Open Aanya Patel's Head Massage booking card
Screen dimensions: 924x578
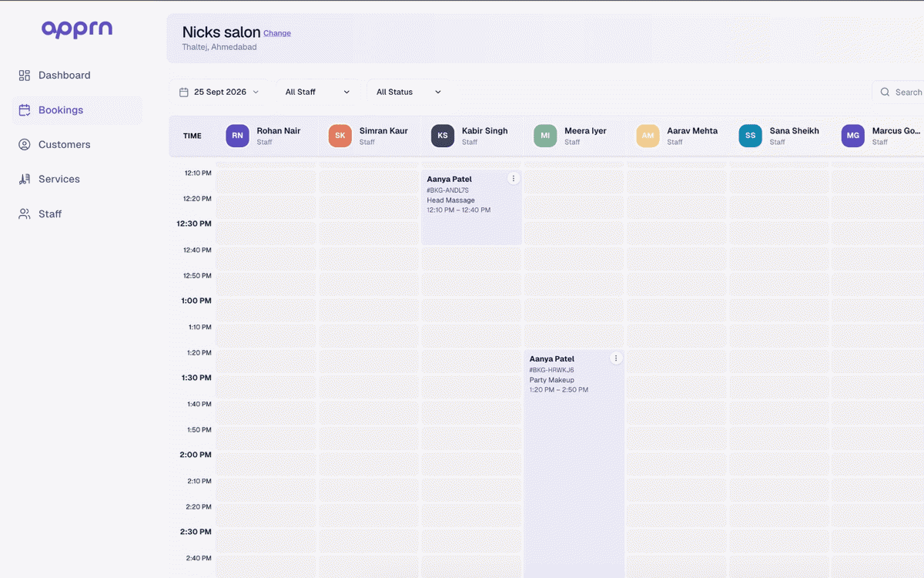point(471,207)
